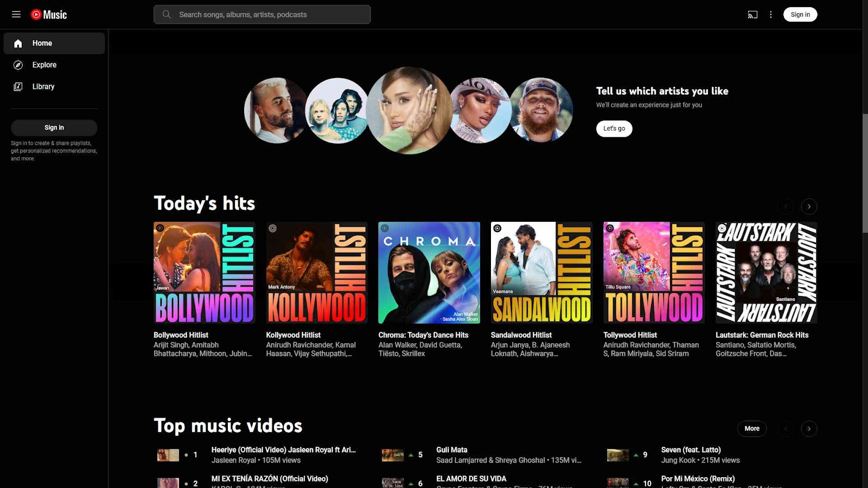Select the large center artist circle
This screenshot has height=488, width=868.
(409, 111)
